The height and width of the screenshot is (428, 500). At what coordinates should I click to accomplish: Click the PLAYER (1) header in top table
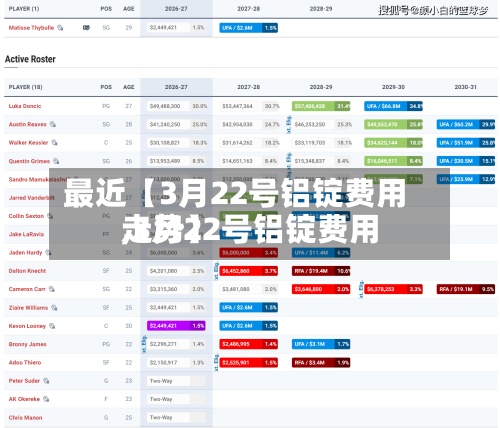24,9
